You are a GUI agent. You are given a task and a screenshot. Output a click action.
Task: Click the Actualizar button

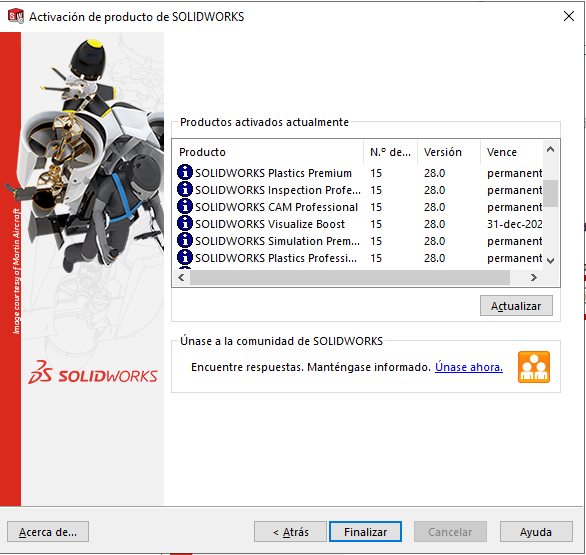(x=516, y=306)
